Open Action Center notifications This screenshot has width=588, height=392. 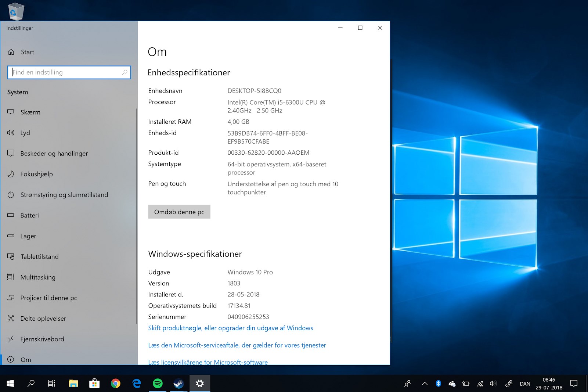click(x=574, y=384)
